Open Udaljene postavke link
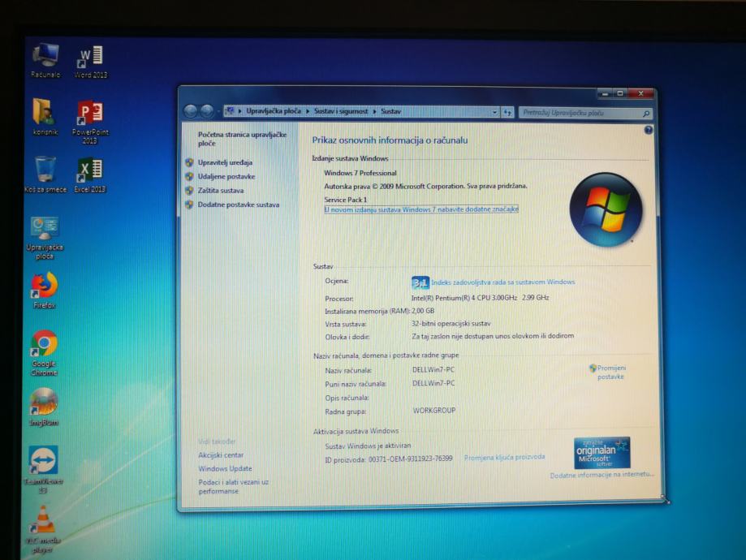The image size is (746, 560). pos(226,176)
